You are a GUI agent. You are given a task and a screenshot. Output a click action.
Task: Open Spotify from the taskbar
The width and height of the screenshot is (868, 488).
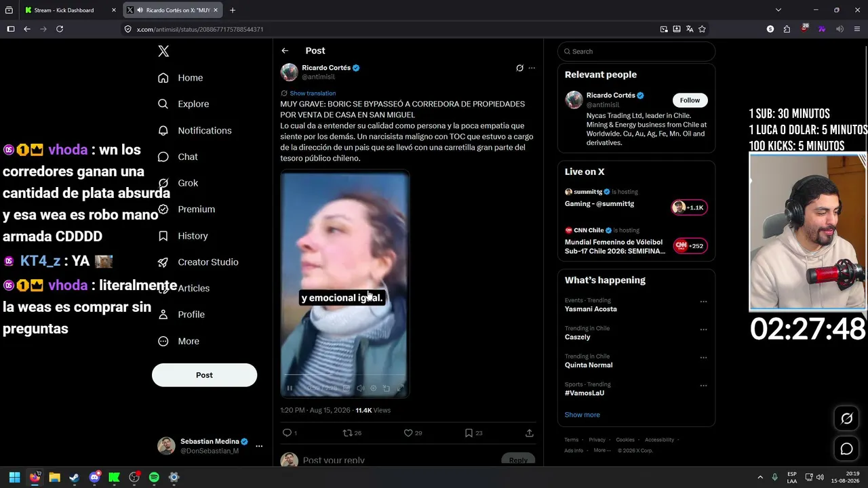coord(154,477)
